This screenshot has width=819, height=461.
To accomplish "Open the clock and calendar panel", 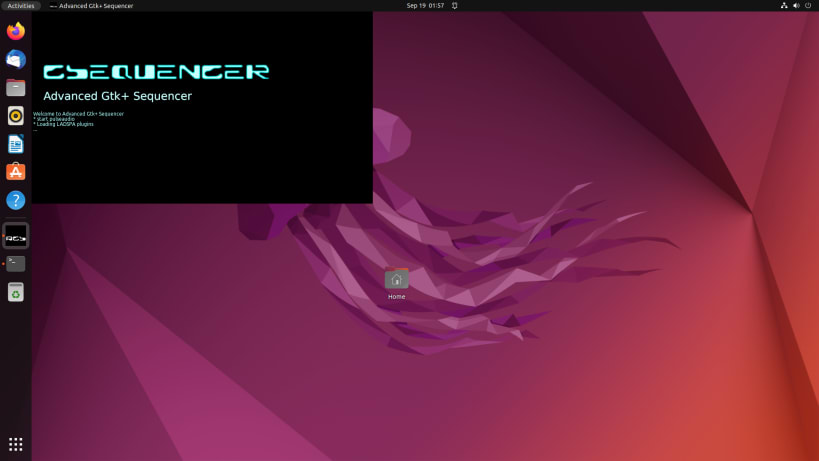I will pos(425,6).
